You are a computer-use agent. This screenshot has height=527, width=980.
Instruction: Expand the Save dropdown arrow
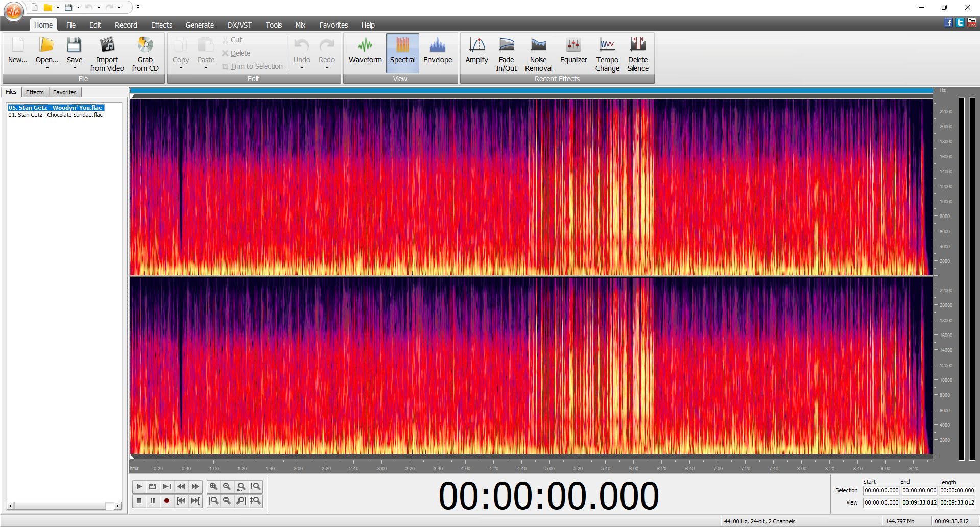click(75, 68)
